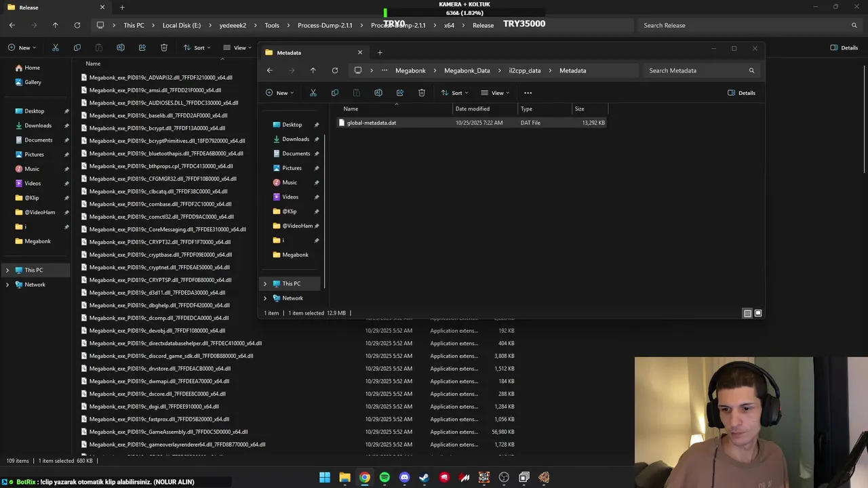Screen dimensions: 868x488
Task: Add a new tab in Release window
Action: click(122, 7)
